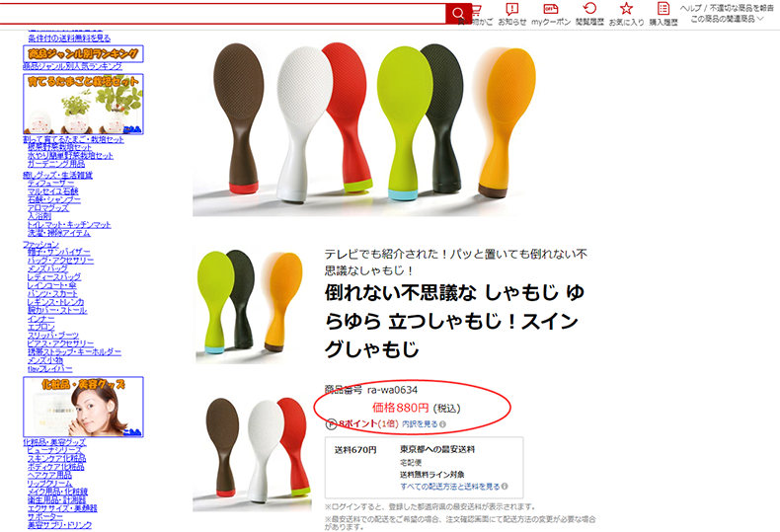780x532 pixels.
Task: Open the インナー link
Action: pos(41,319)
